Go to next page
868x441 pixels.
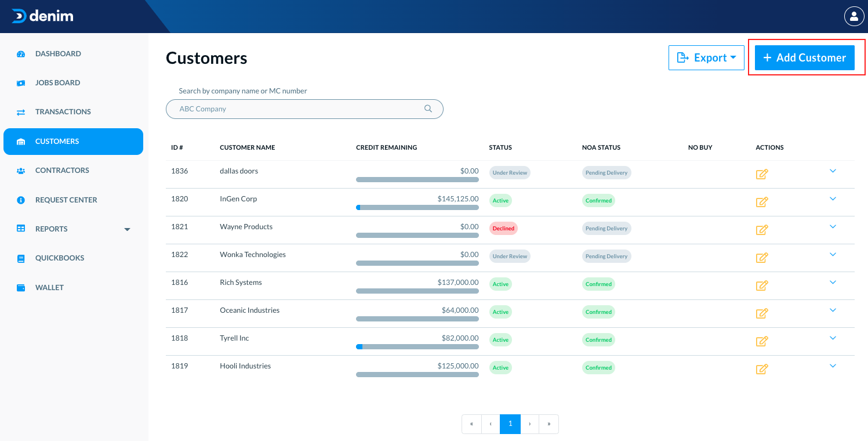point(530,424)
